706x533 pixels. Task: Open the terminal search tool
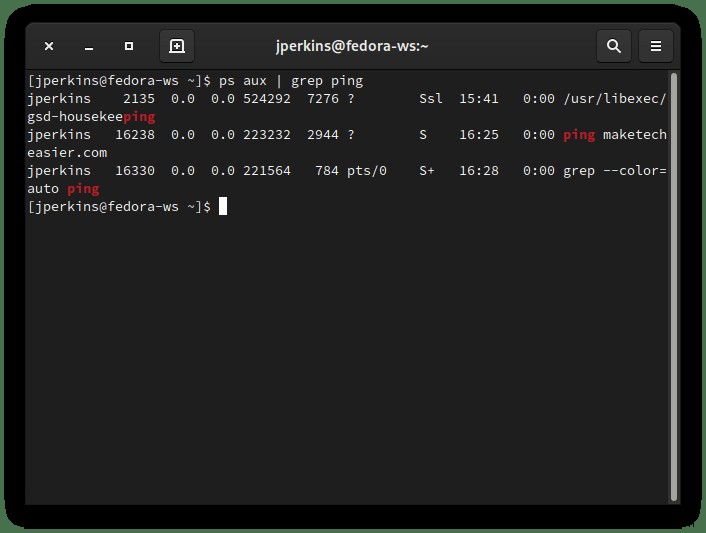[x=614, y=46]
